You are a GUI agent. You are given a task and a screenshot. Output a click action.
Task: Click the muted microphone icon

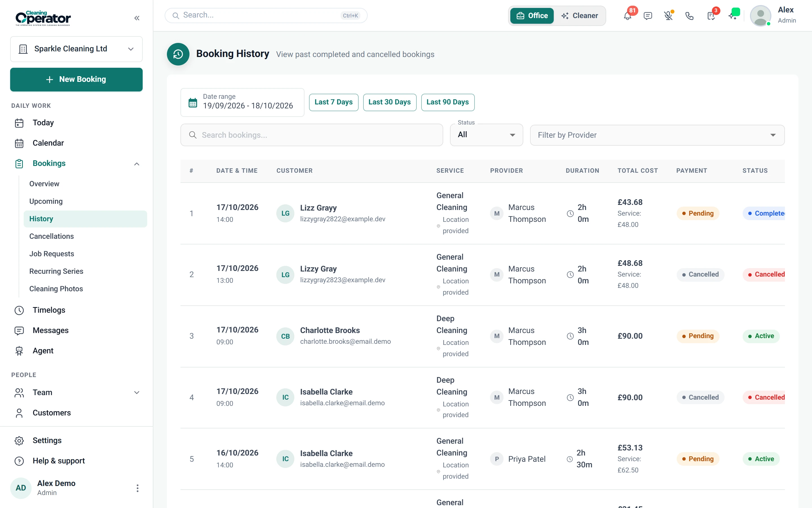coord(668,16)
